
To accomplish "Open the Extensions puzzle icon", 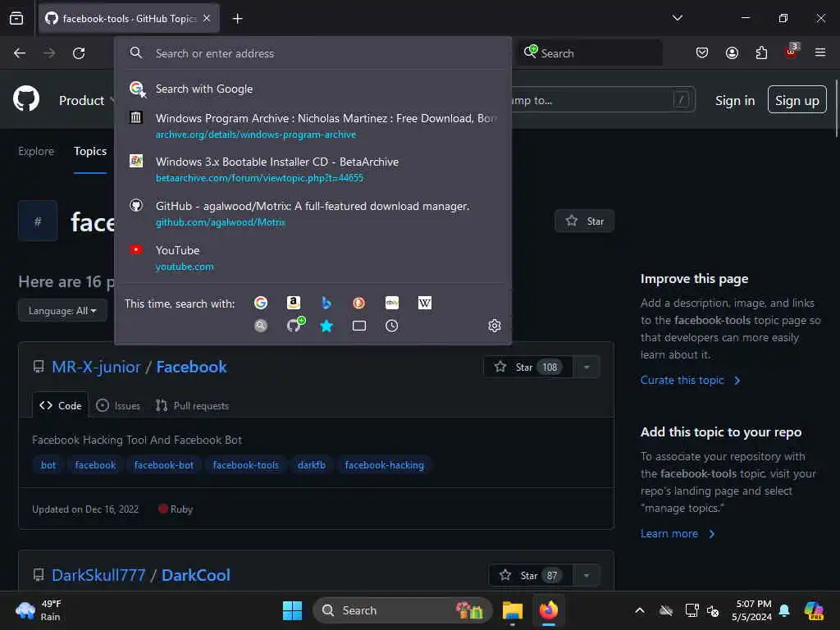I will 761,52.
